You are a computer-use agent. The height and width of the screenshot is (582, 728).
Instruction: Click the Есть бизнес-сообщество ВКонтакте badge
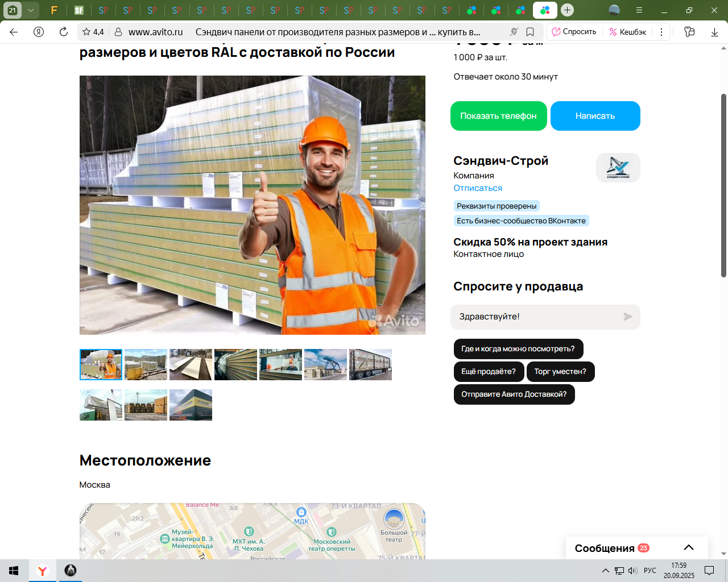tap(521, 221)
